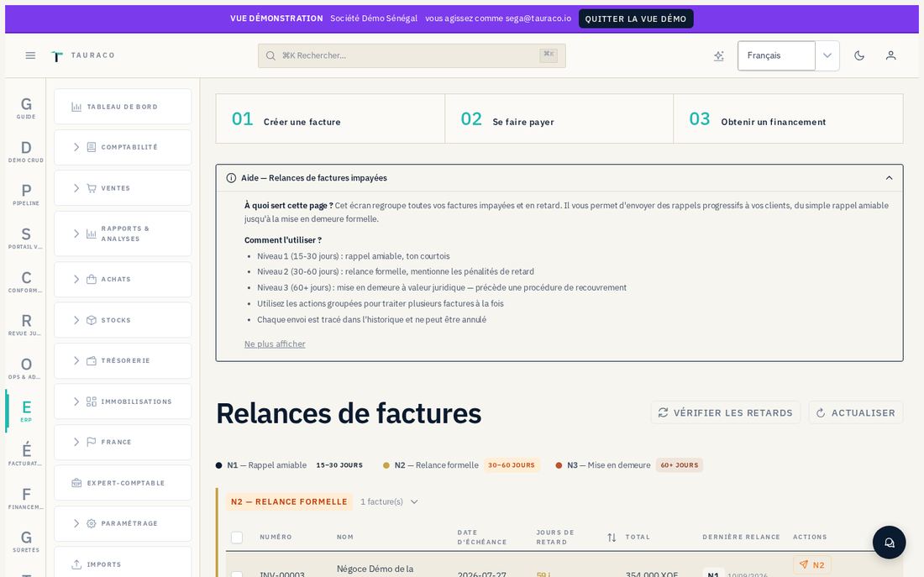This screenshot has height=577, width=924.
Task: Click the 30–60 jours badge
Action: point(512,465)
